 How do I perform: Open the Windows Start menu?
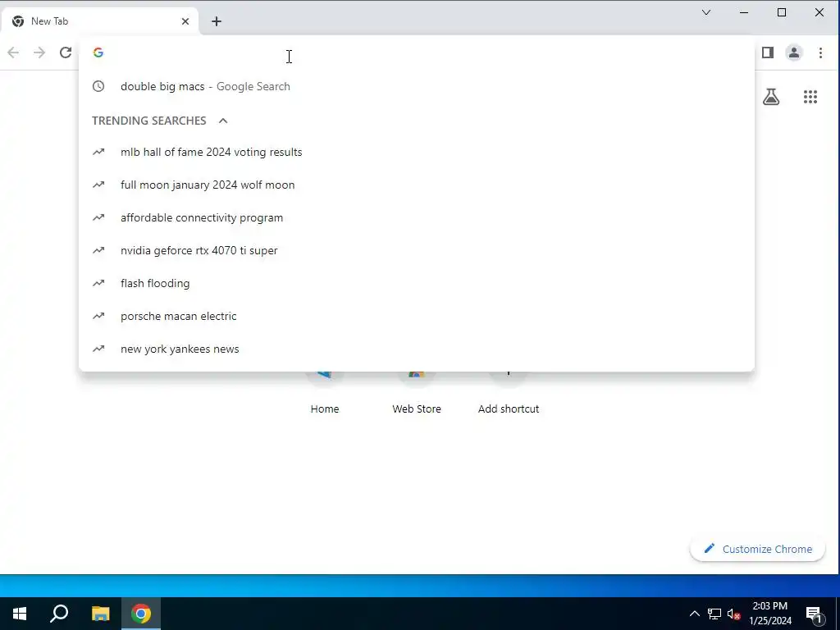pyautogui.click(x=20, y=614)
